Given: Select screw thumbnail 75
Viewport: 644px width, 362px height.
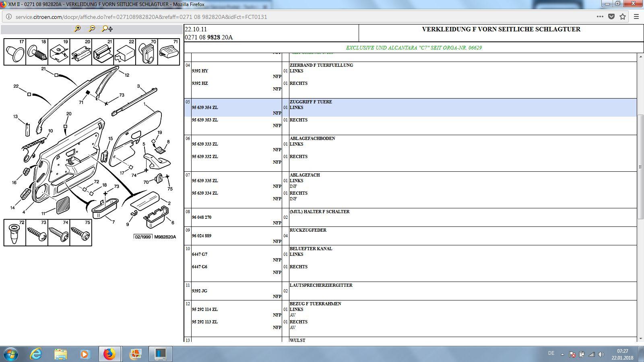Looking at the screenshot, I should (x=81, y=232).
